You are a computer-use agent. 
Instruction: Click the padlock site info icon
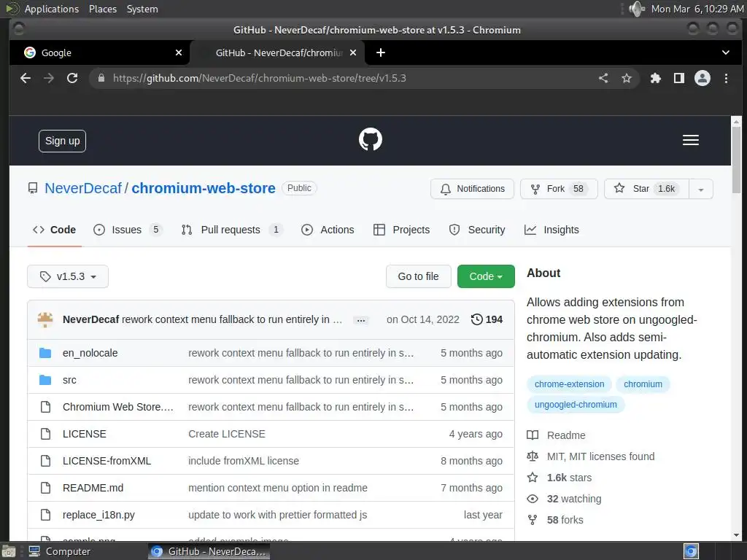pyautogui.click(x=101, y=78)
